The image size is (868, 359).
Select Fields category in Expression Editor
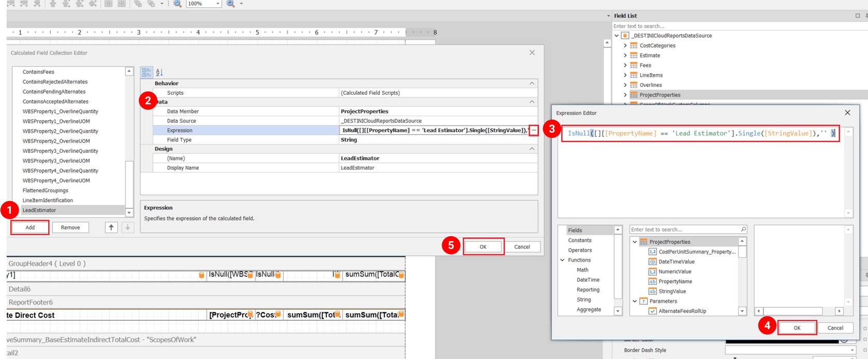coord(575,231)
